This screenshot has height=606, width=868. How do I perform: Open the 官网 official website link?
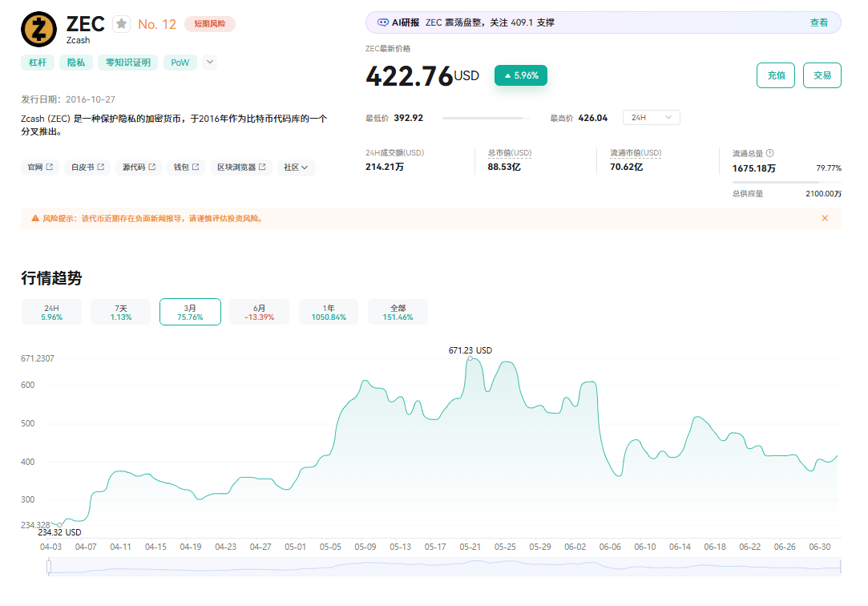click(x=40, y=168)
